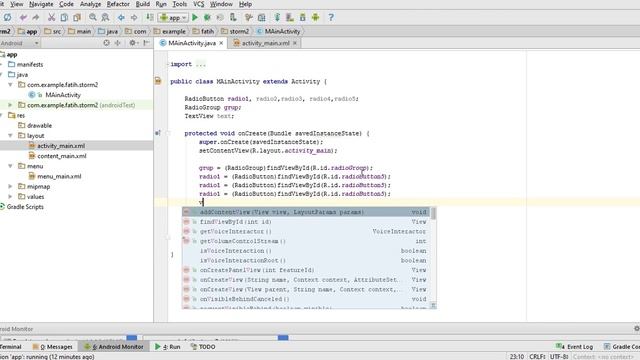The width and height of the screenshot is (640, 360).
Task: Open the 0: Messages tool window
Action: coord(53,347)
